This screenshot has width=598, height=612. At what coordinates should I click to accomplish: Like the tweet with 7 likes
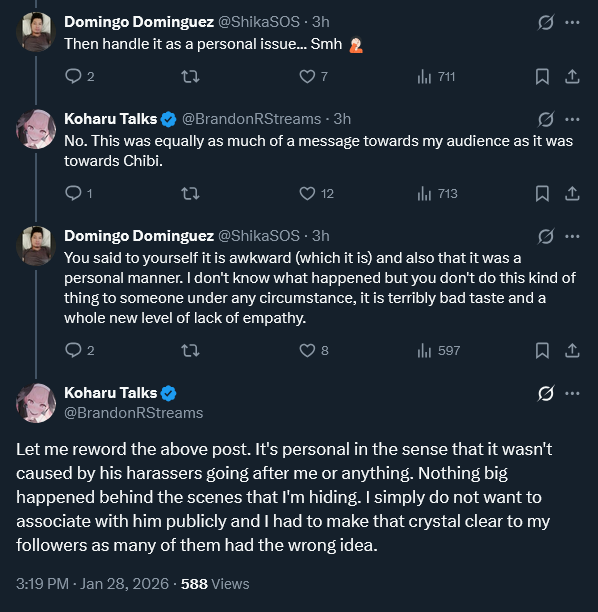click(x=313, y=76)
